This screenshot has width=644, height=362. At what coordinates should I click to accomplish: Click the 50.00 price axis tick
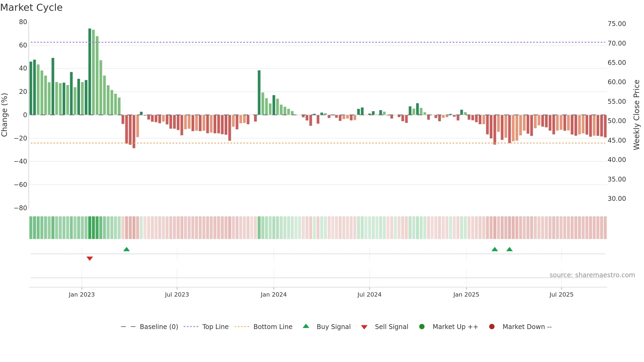tap(617, 121)
